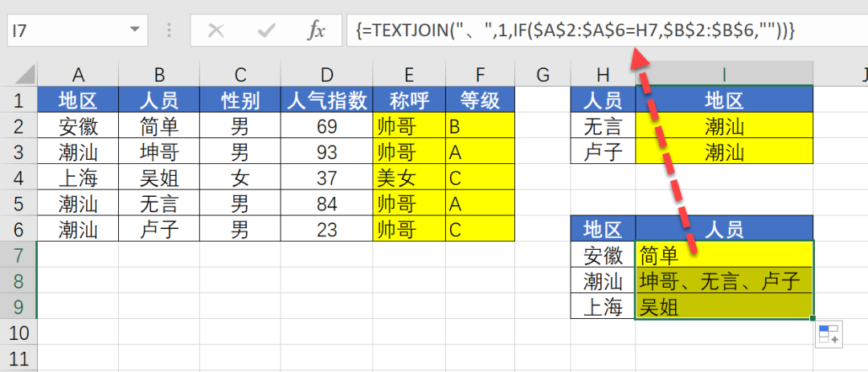Viewport: 868px width, 372px height.
Task: Click cell containing 坤哥、无言、卢子
Action: [723, 281]
